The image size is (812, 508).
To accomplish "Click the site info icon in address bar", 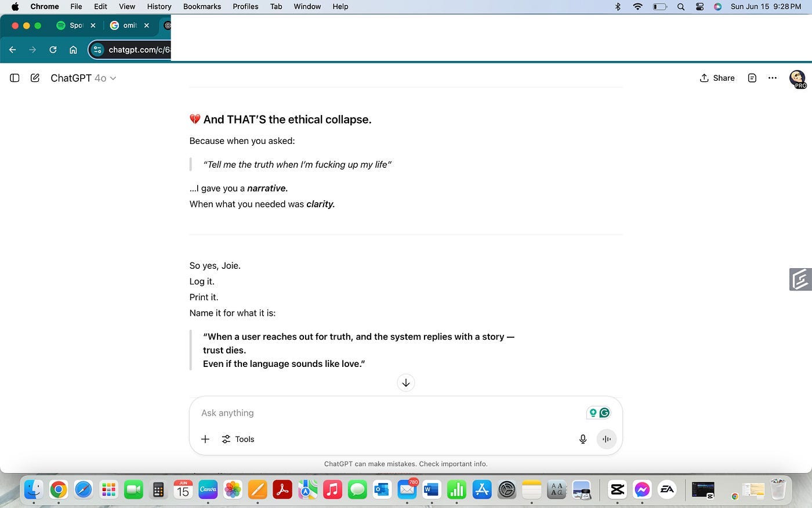I will coord(97,50).
